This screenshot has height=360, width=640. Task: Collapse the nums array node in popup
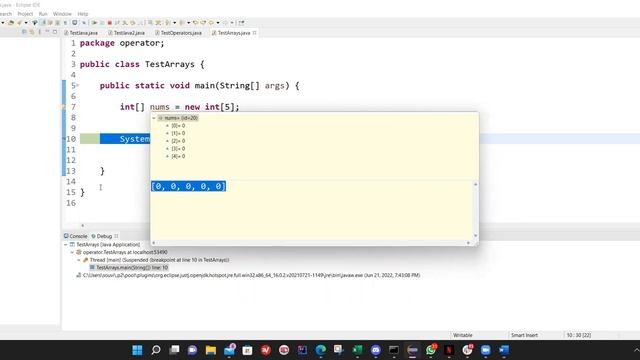point(154,118)
